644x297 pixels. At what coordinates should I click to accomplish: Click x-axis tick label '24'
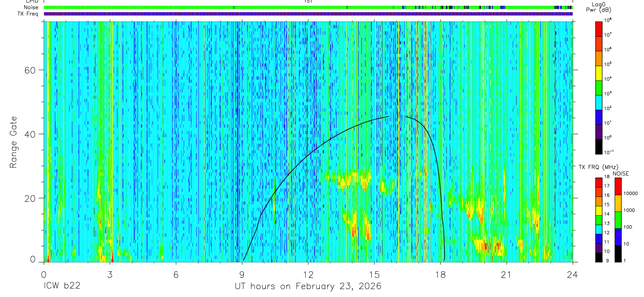tap(573, 274)
